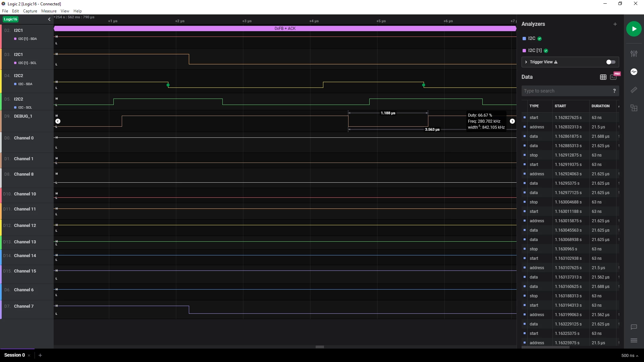Viewport: 644px width, 362px height.
Task: Sort data table by DURATION column
Action: [600, 106]
